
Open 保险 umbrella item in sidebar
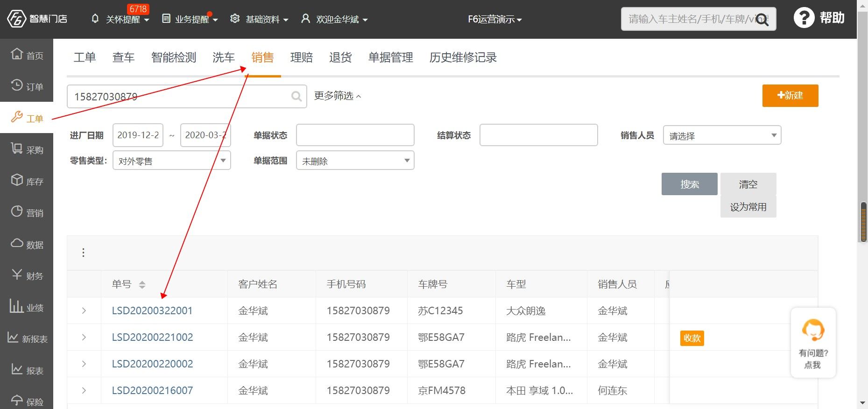pos(27,401)
